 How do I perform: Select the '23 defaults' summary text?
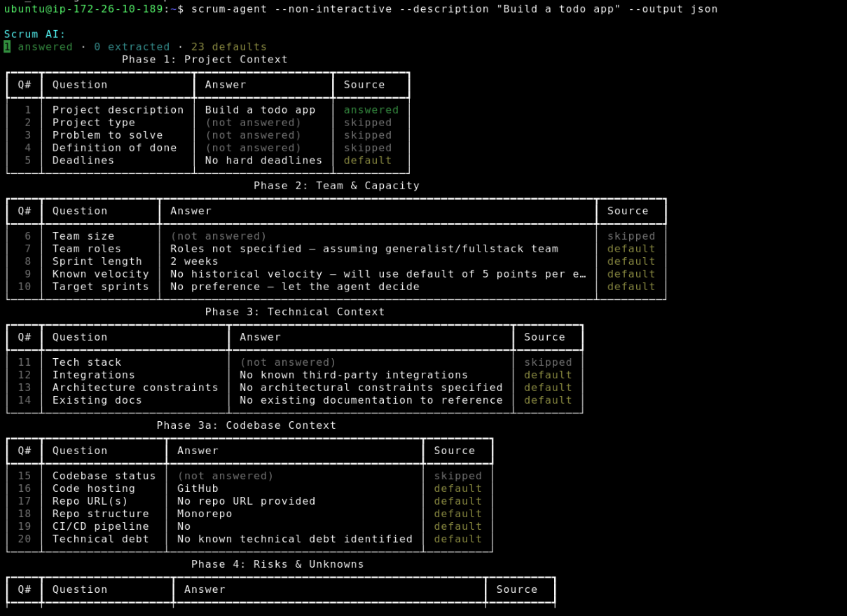228,47
